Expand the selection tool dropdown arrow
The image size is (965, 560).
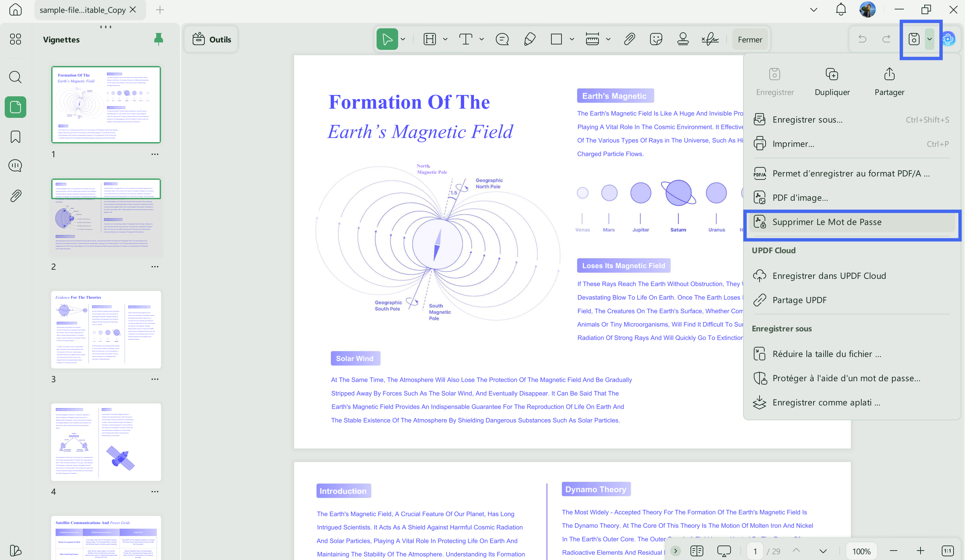403,39
